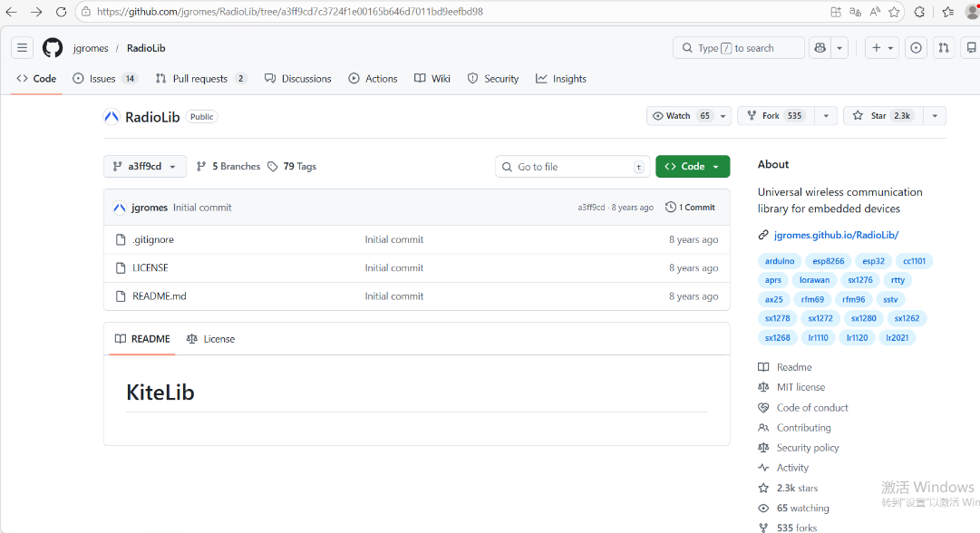Go back with the browser back arrow

coord(11,12)
